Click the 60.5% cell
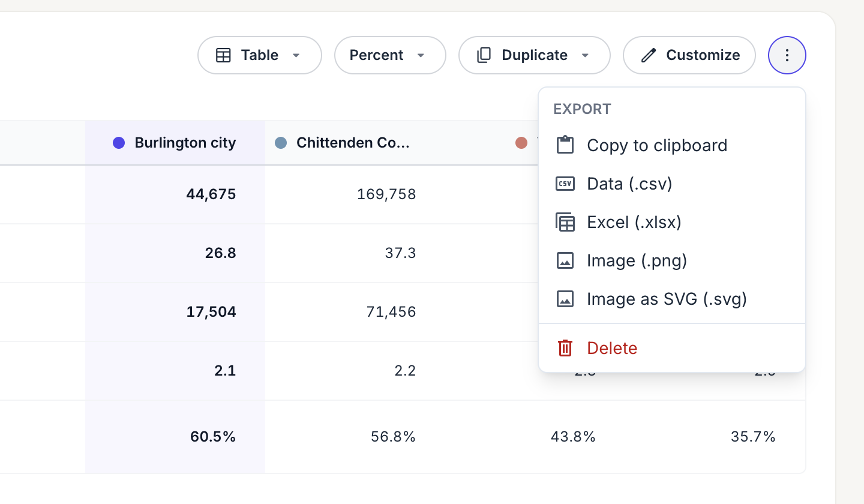 click(x=175, y=437)
